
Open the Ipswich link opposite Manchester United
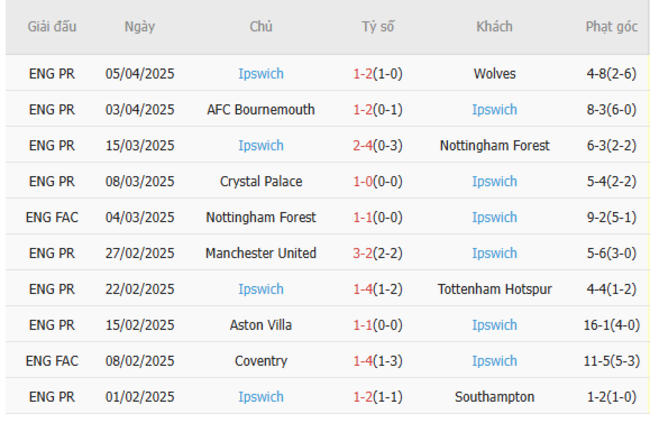[x=494, y=253]
